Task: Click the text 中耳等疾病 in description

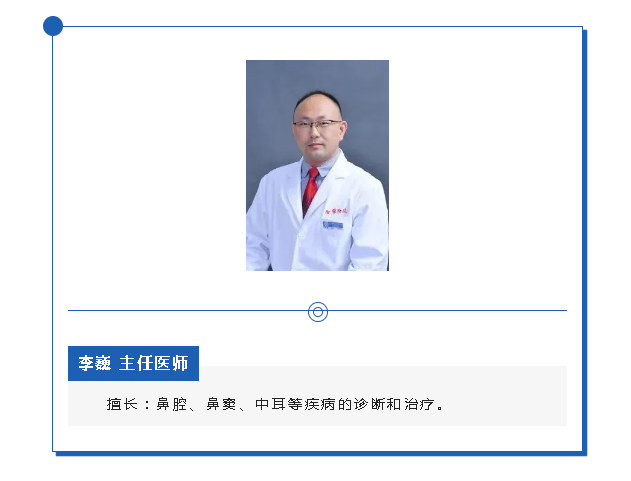Action: coord(295,404)
